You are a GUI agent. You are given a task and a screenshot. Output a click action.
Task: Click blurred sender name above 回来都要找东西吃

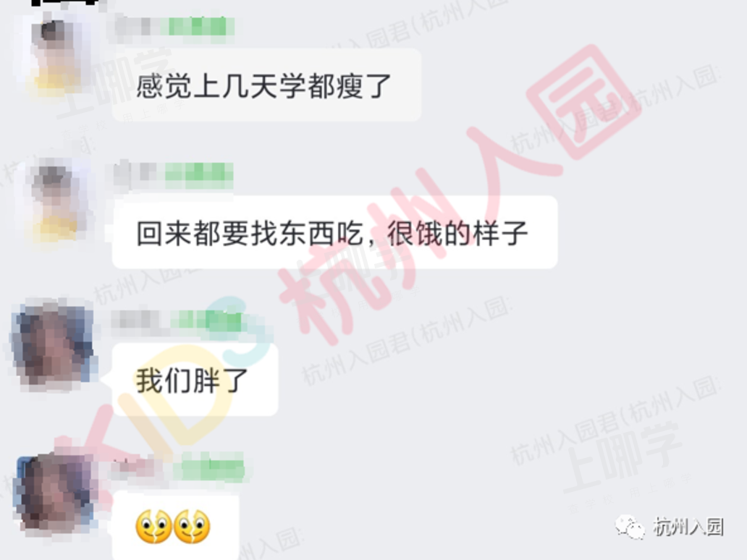173,173
